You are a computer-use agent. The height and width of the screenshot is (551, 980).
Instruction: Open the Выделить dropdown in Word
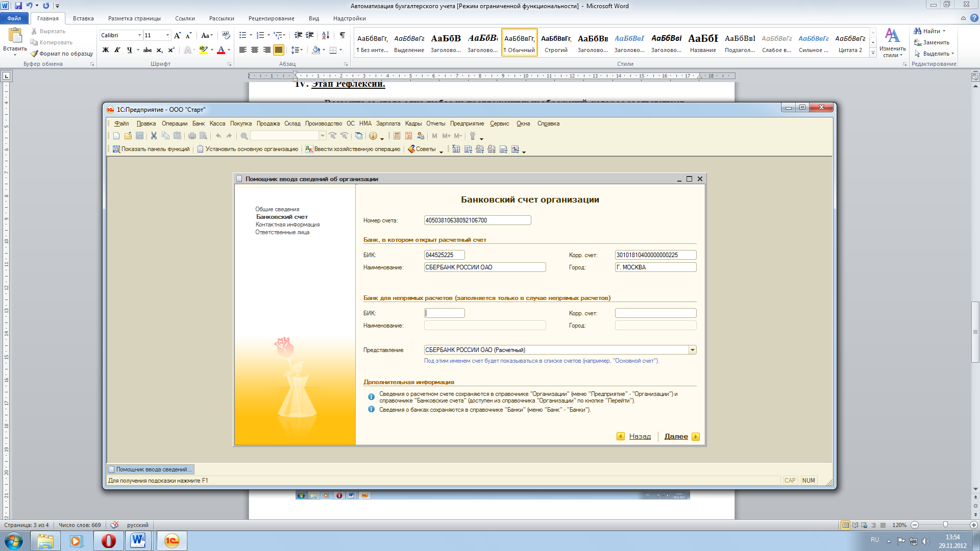click(952, 54)
